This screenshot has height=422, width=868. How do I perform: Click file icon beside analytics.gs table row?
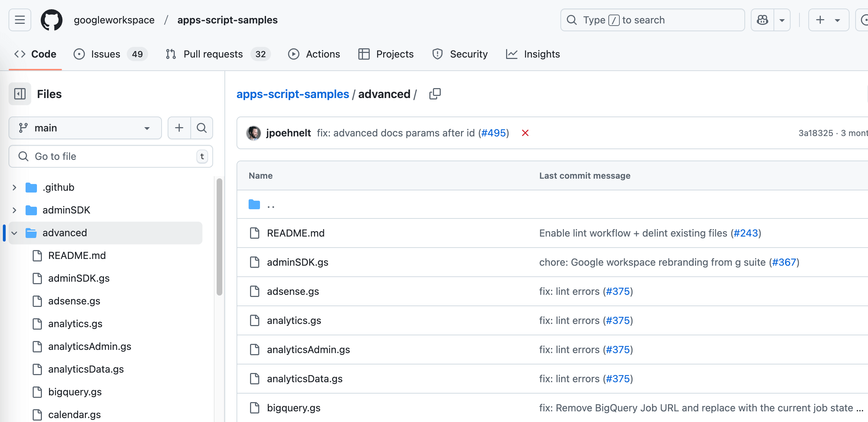(x=255, y=320)
